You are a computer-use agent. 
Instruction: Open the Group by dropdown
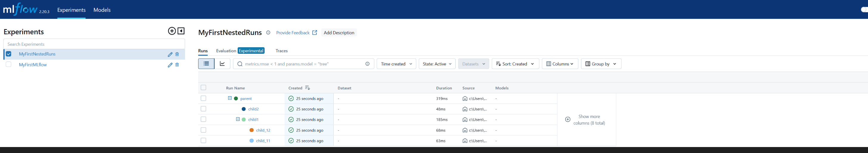tap(601, 64)
